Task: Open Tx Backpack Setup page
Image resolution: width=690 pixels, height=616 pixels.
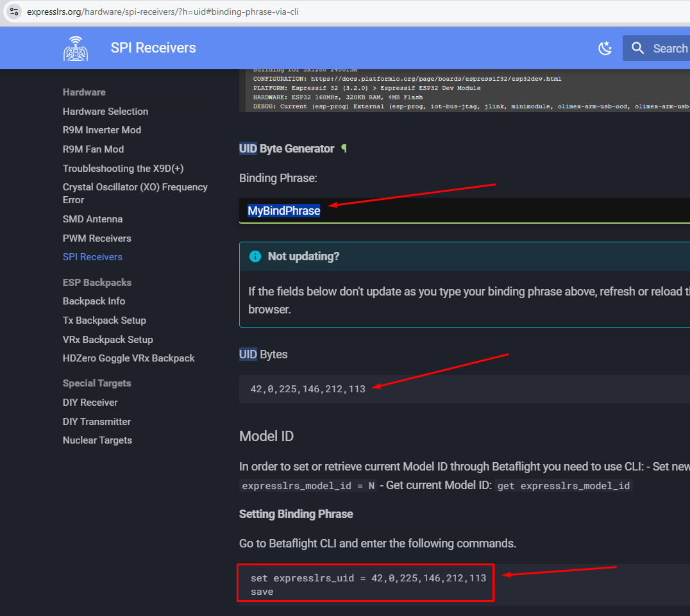Action: (x=104, y=320)
